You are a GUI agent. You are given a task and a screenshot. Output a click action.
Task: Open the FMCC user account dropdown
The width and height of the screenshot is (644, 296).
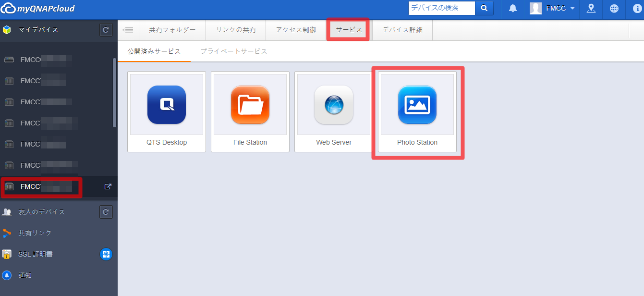point(552,8)
